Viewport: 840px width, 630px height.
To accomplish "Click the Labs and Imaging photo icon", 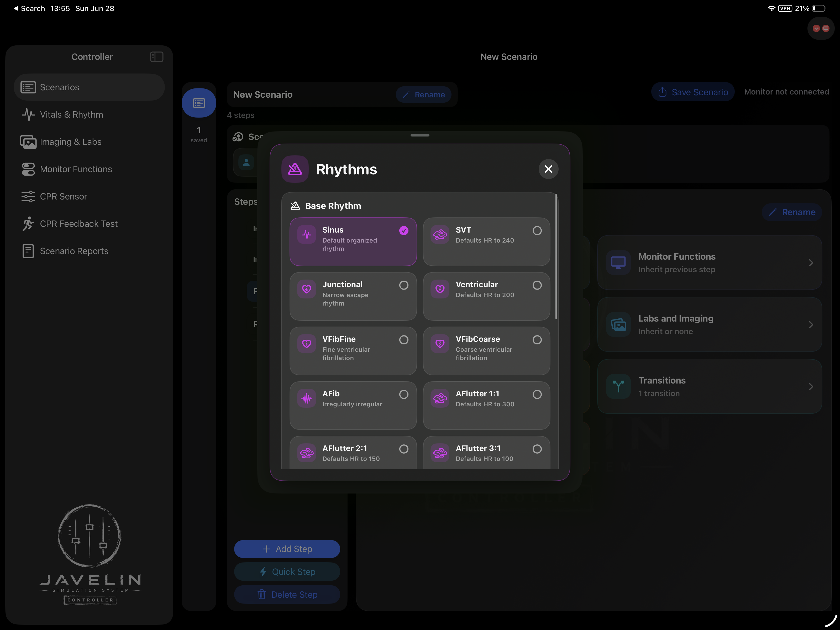I will 618,324.
